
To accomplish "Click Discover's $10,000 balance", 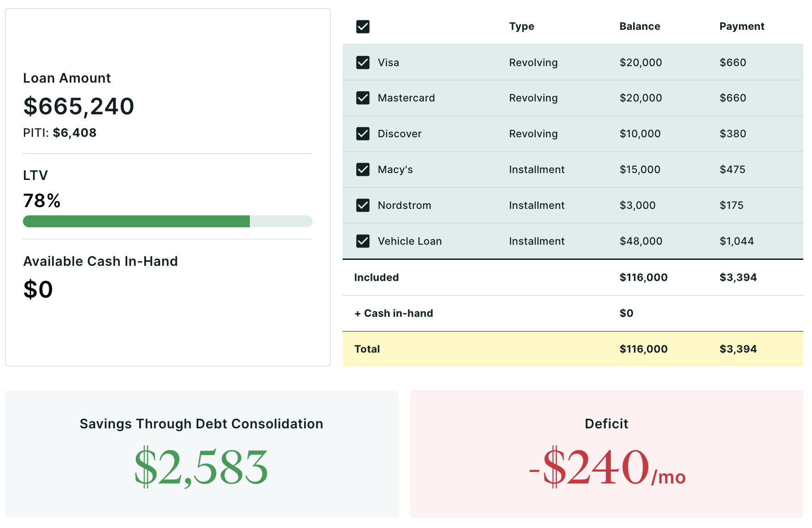I will 640,134.
